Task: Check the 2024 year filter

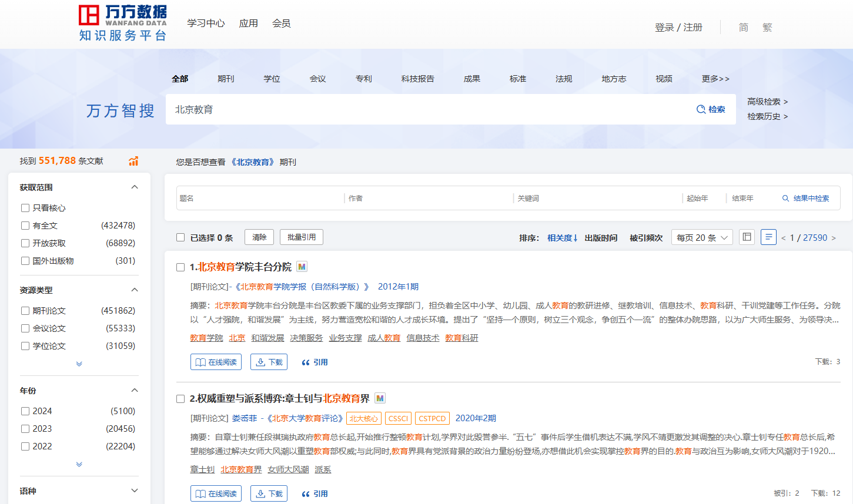Action: point(25,411)
